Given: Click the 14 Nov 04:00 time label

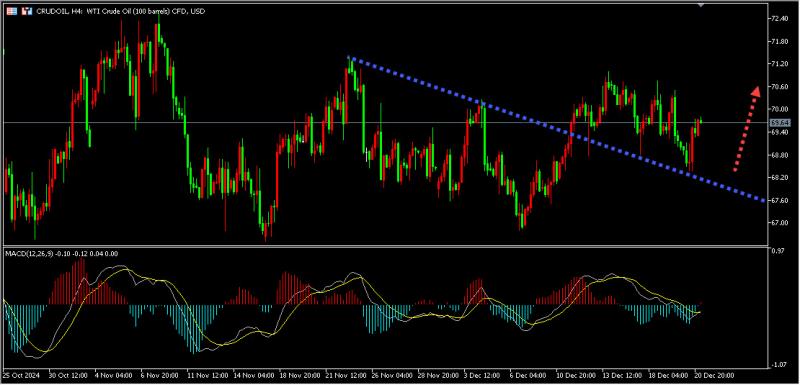Looking at the screenshot, I should (253, 374).
